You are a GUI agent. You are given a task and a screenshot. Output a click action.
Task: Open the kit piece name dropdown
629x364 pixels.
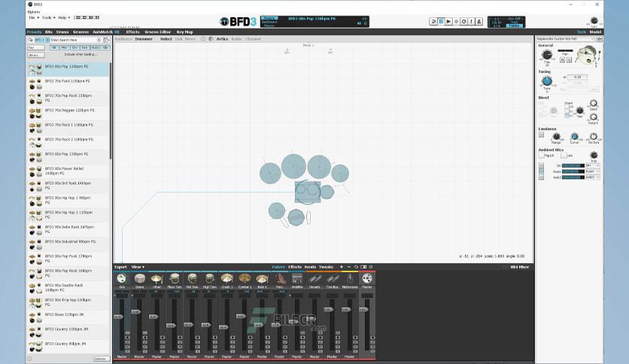(565, 39)
